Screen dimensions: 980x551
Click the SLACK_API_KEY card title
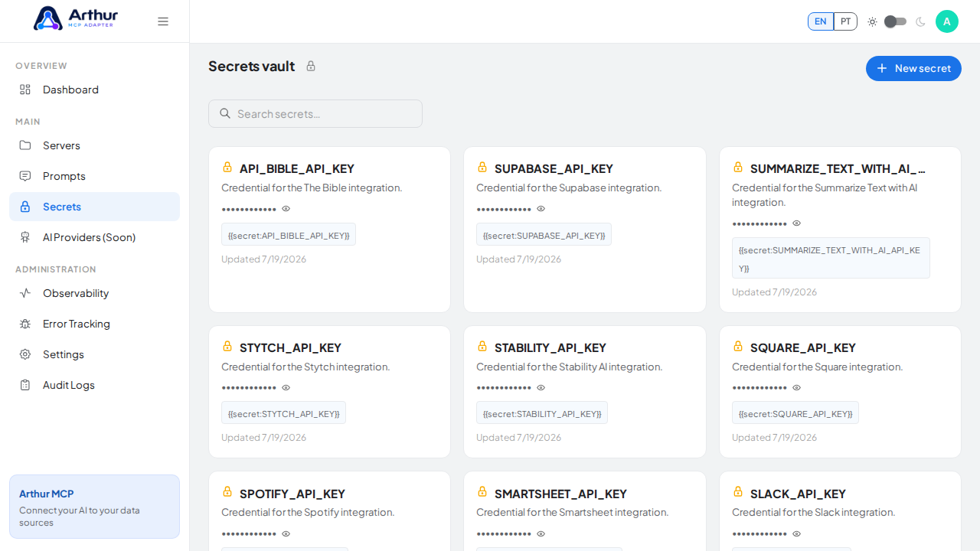point(798,494)
